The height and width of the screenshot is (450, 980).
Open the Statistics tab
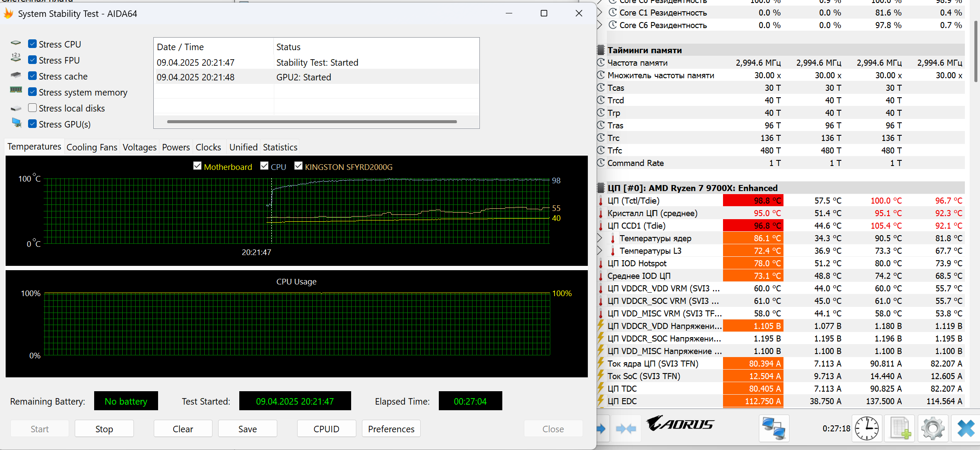point(280,147)
